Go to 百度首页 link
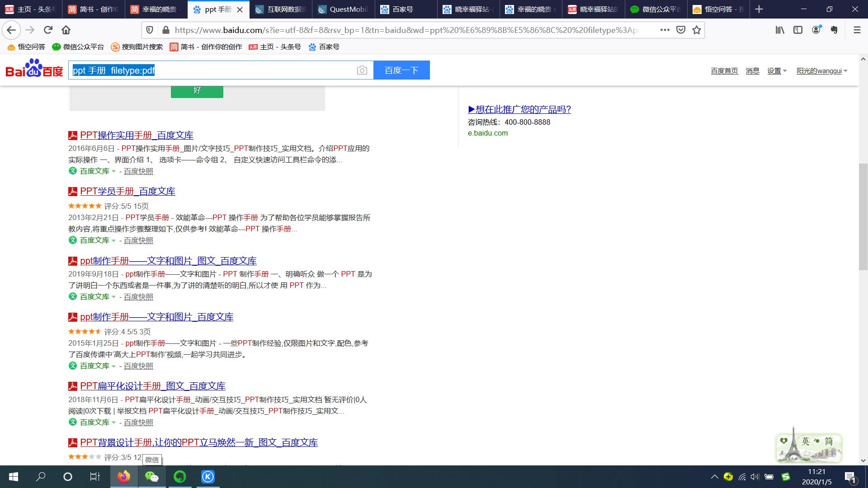The width and height of the screenshot is (868, 488). coord(724,71)
